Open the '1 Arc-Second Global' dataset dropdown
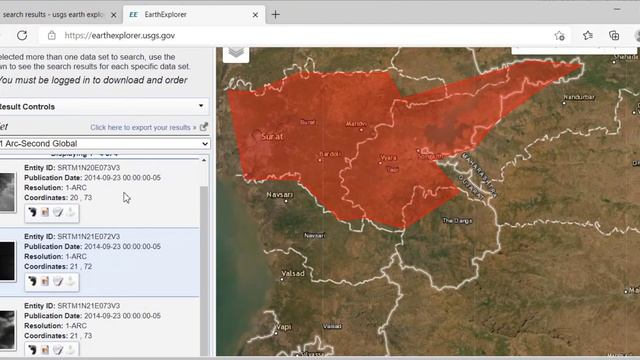Image resolution: width=640 pixels, height=360 pixels. 104,144
